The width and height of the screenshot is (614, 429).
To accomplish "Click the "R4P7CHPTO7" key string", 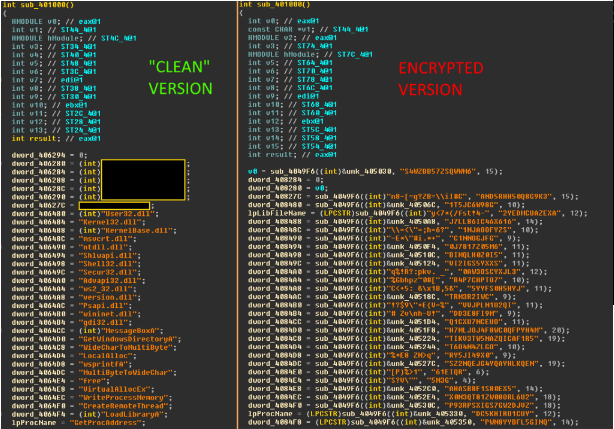I will tap(479, 280).
